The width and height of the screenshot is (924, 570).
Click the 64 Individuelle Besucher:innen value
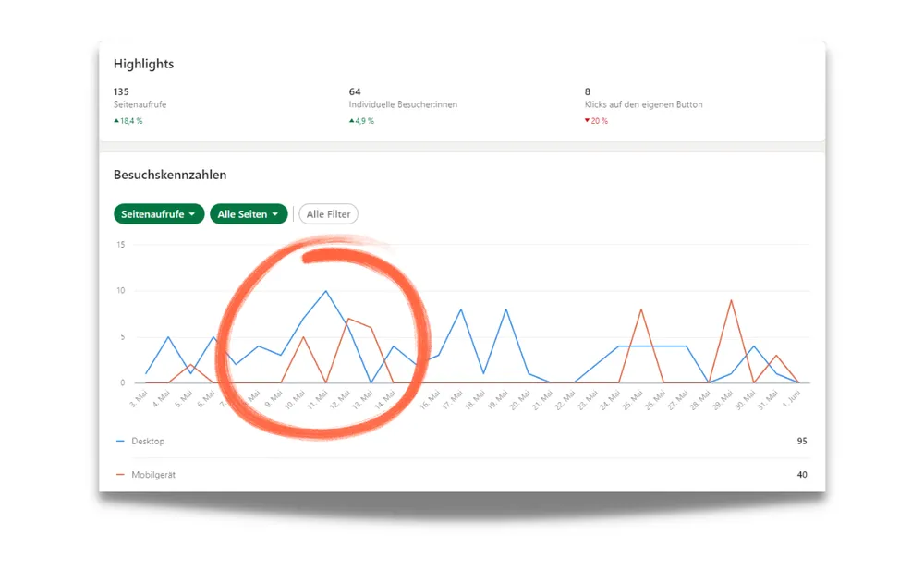coord(354,91)
